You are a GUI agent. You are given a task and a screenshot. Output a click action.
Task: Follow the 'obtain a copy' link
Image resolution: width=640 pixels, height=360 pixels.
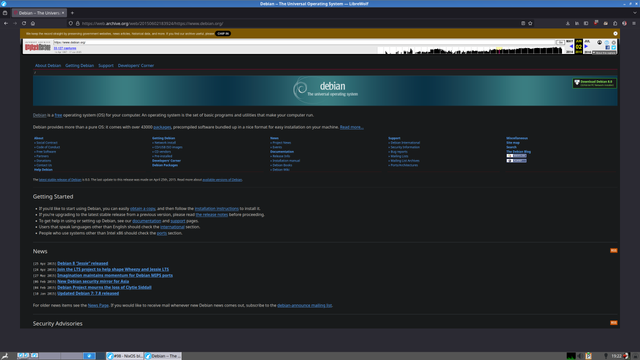(x=143, y=209)
